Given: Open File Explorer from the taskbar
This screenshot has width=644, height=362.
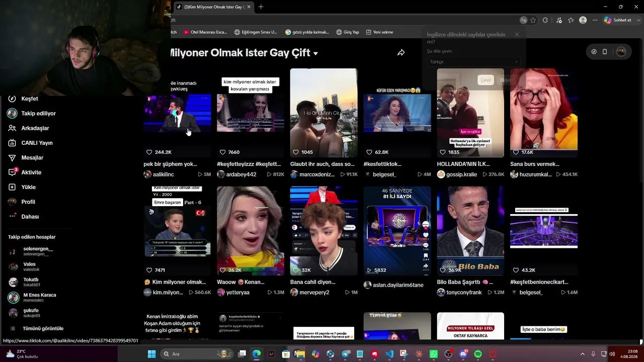Looking at the screenshot, I should click(300, 354).
